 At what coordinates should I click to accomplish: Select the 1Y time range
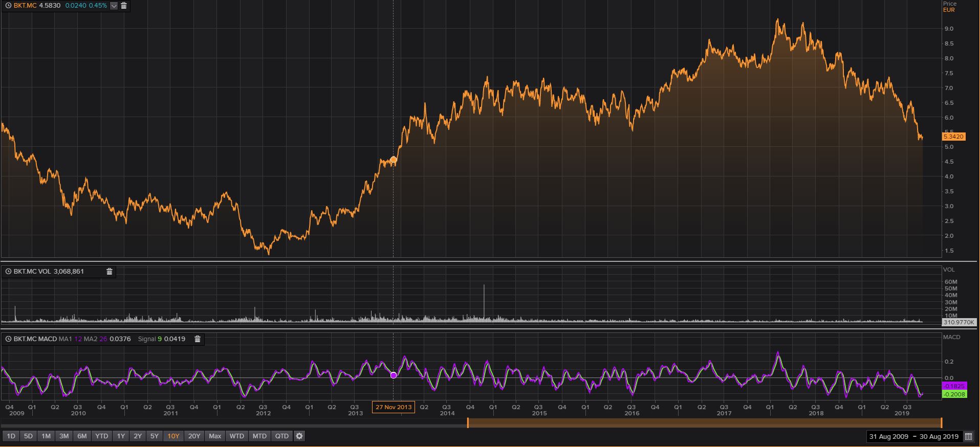[121, 436]
